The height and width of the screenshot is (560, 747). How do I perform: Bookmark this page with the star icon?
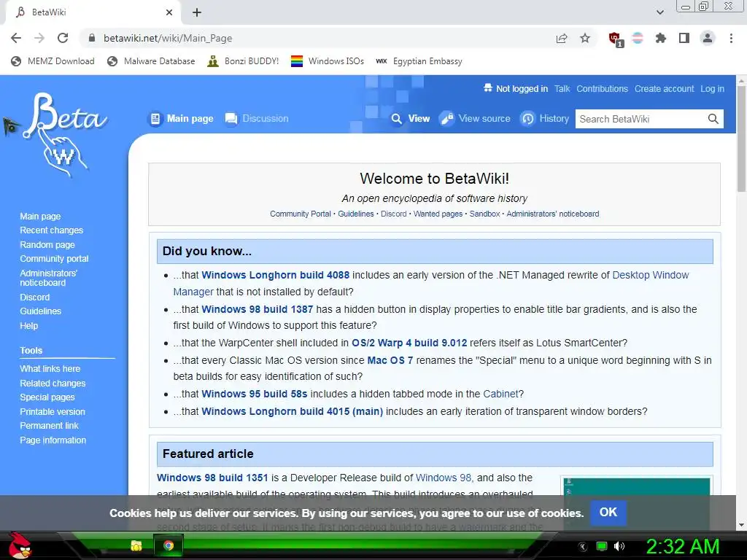(x=585, y=38)
